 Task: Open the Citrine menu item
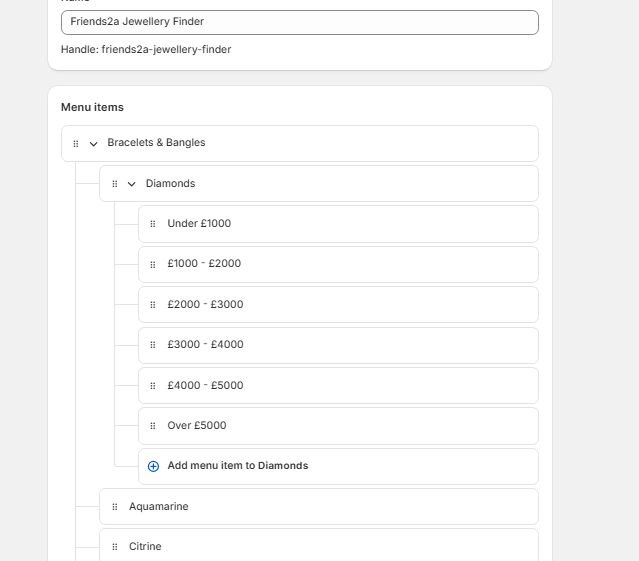tap(145, 547)
